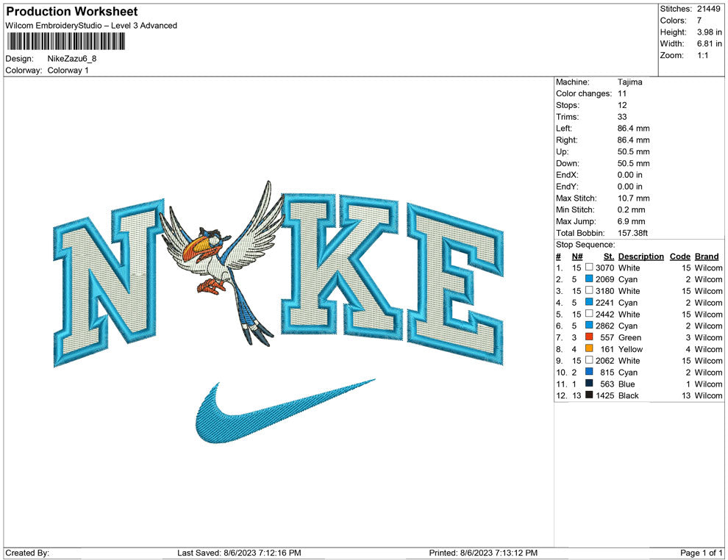Click the cyan swatch in stop row 2
Viewport: 728px width, 560px height.
589,279
